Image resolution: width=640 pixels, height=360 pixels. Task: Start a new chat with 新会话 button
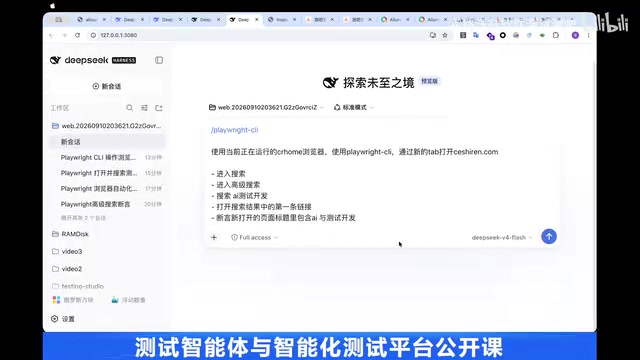(107, 86)
